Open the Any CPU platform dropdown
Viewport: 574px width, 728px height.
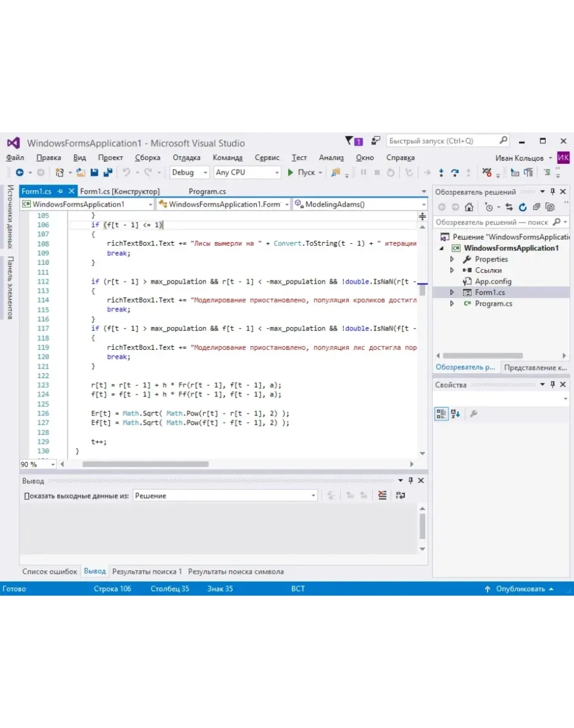(247, 172)
